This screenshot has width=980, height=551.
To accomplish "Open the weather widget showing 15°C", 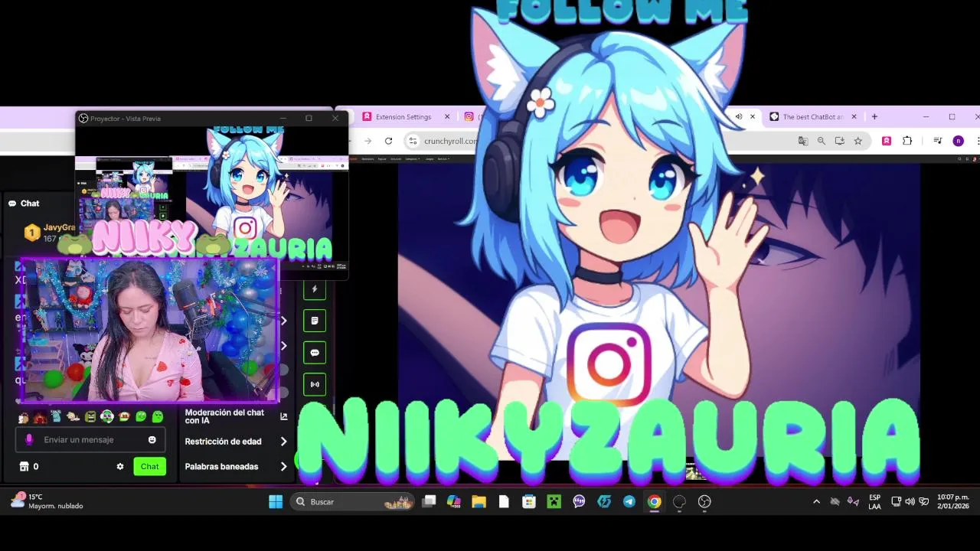I will pos(47,501).
